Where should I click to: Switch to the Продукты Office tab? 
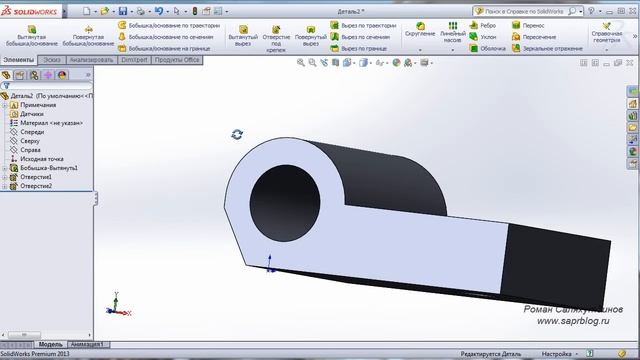pyautogui.click(x=177, y=60)
